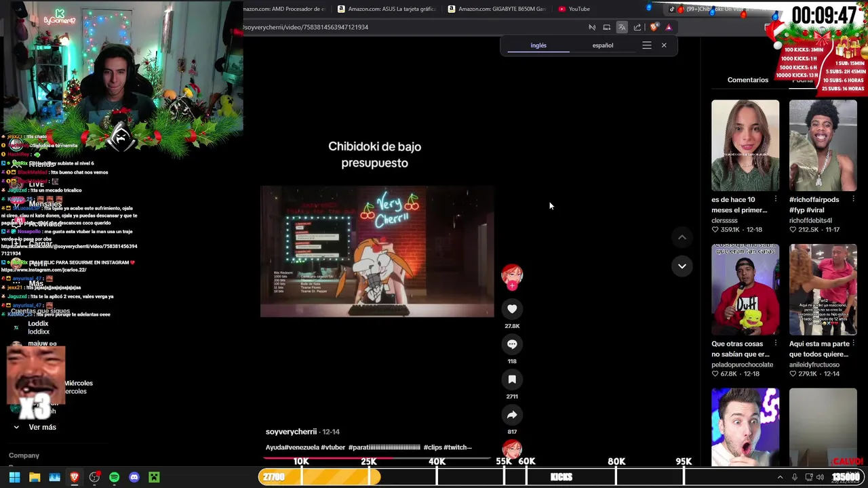This screenshot has width=868, height=488.
Task: Open translate popup options menu
Action: (x=647, y=45)
